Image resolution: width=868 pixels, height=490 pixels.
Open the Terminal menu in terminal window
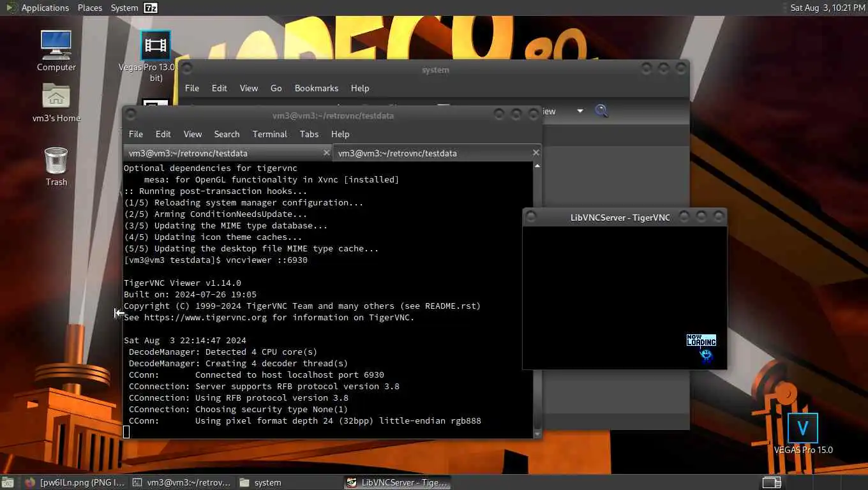tap(269, 134)
